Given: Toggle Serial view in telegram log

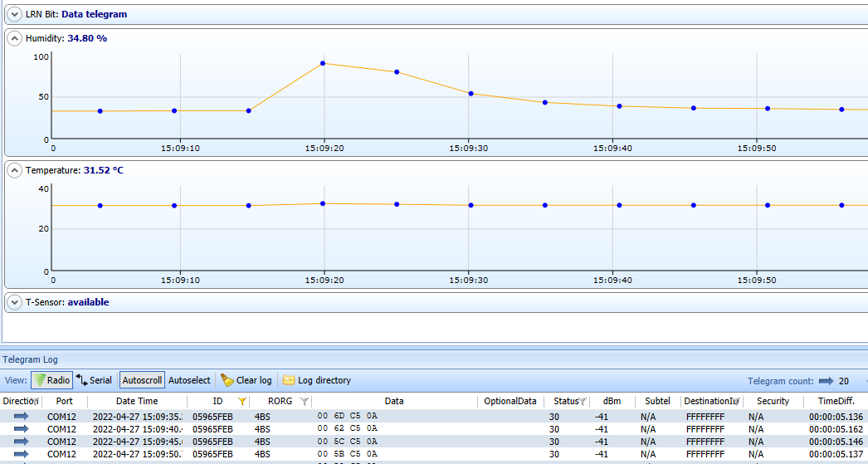Looking at the screenshot, I should tap(94, 380).
